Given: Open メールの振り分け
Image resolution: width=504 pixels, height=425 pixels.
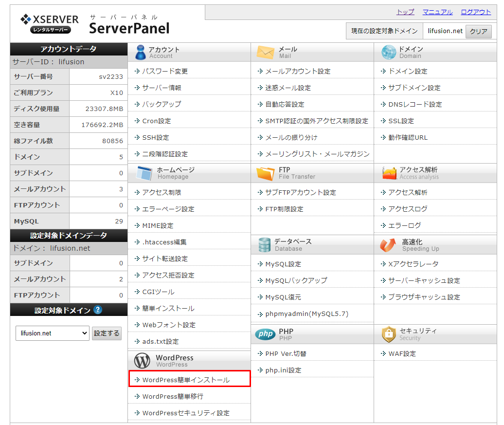Looking at the screenshot, I should point(291,137).
